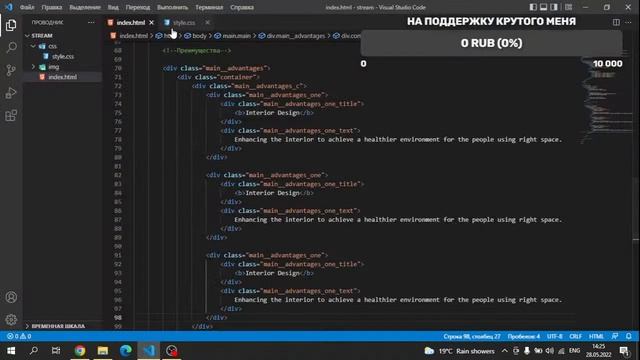Open the Search view in activity bar

(11, 47)
